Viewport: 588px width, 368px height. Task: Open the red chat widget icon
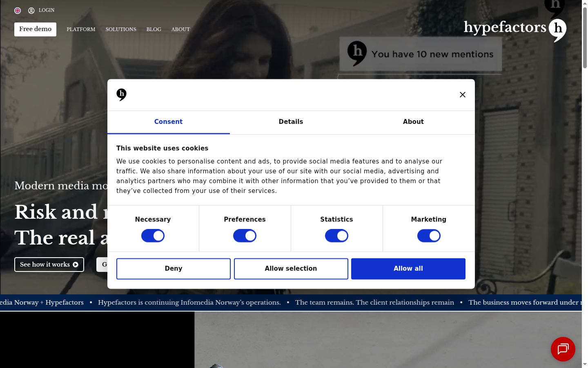pyautogui.click(x=563, y=349)
